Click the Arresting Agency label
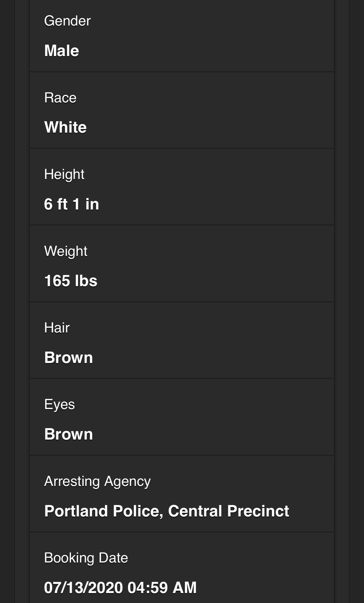This screenshot has height=603, width=364. (x=97, y=482)
